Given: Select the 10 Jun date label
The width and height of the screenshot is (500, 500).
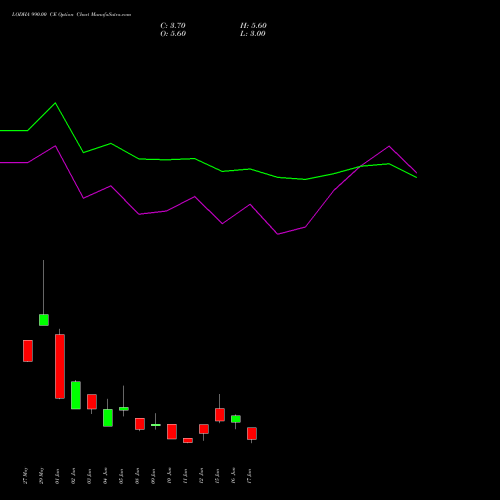Looking at the screenshot, I should click(170, 476).
